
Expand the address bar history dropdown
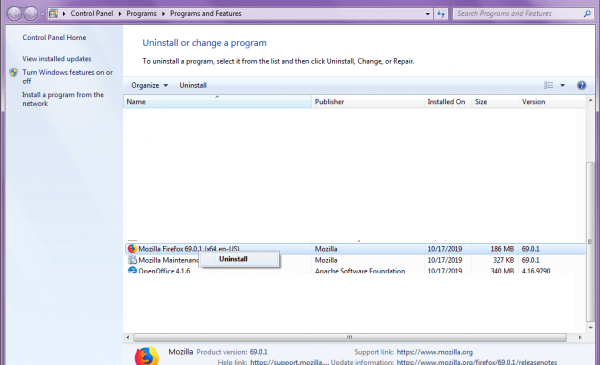pos(427,14)
